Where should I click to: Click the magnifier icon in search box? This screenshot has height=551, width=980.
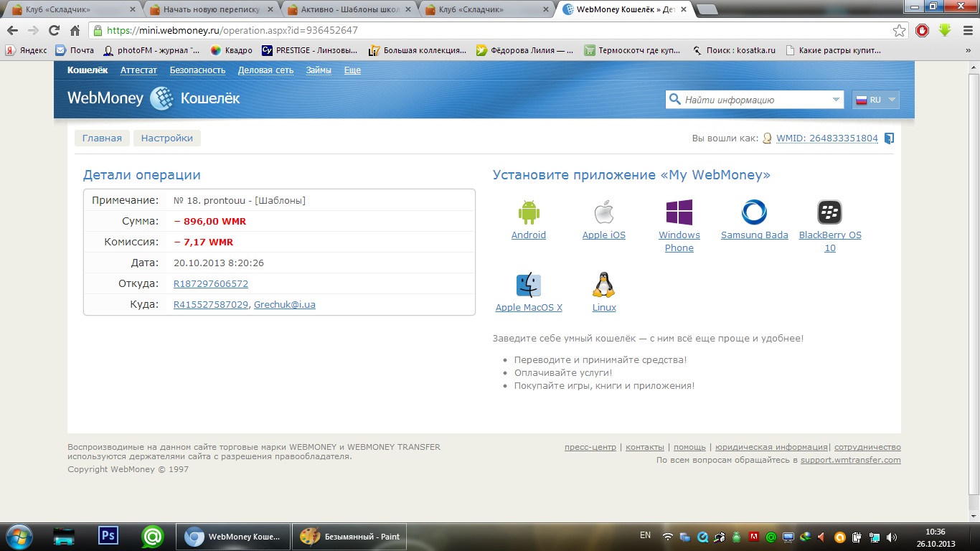tap(674, 100)
